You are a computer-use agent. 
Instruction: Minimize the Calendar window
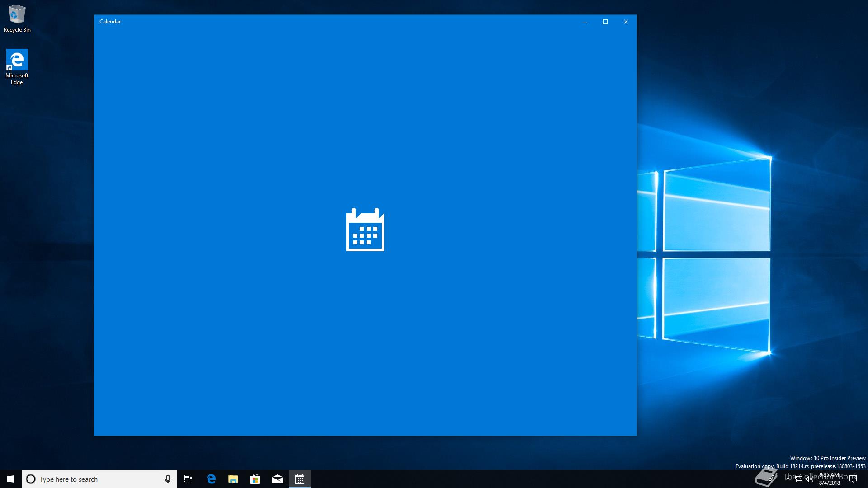585,22
